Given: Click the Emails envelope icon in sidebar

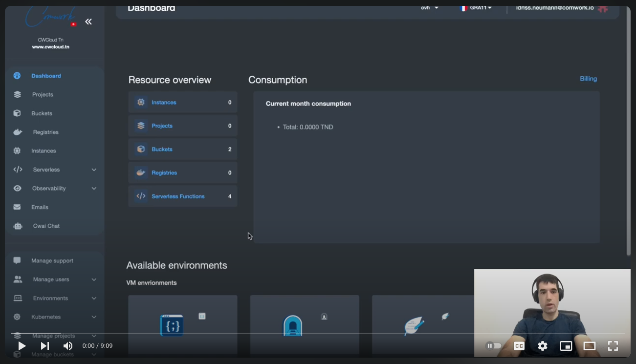Looking at the screenshot, I should coord(17,207).
